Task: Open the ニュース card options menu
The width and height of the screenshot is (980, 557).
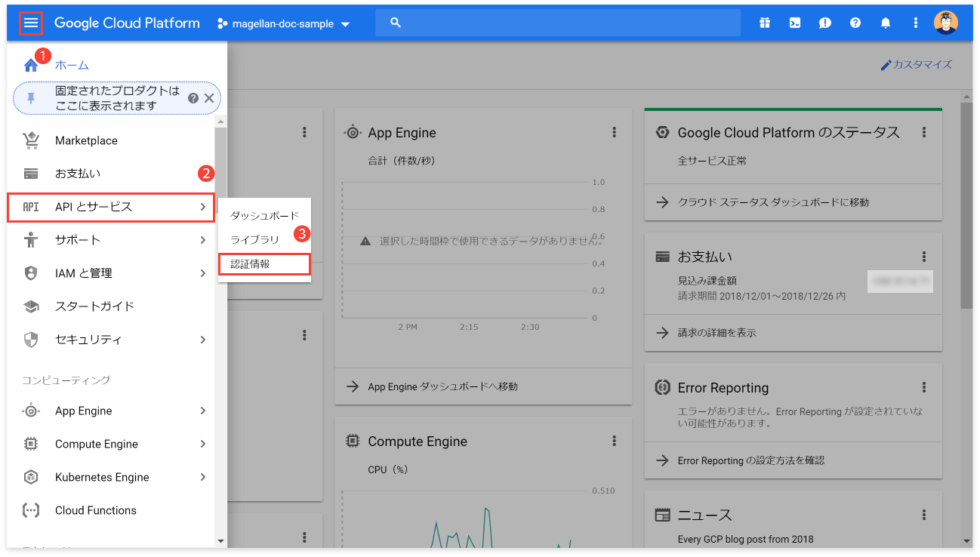Action: coord(924,515)
